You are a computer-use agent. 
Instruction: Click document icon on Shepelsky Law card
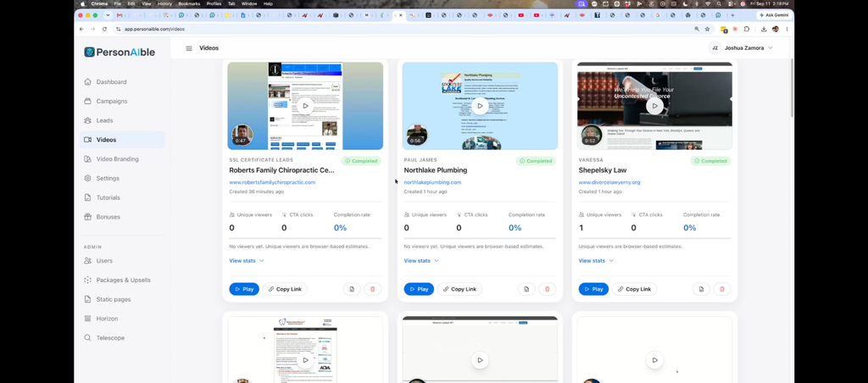(x=701, y=289)
